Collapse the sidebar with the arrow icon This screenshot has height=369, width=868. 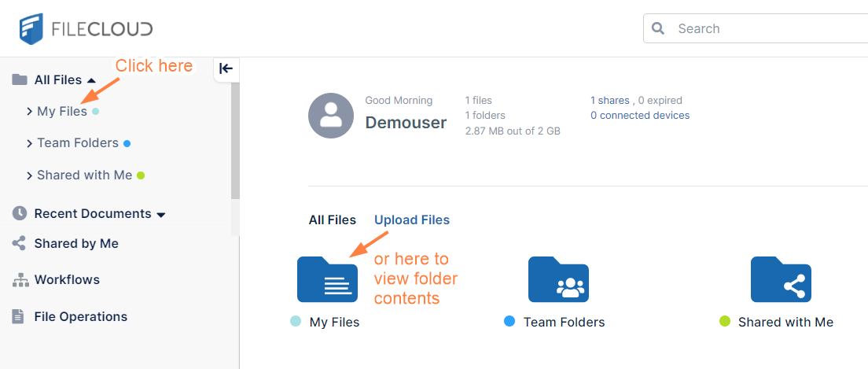226,68
